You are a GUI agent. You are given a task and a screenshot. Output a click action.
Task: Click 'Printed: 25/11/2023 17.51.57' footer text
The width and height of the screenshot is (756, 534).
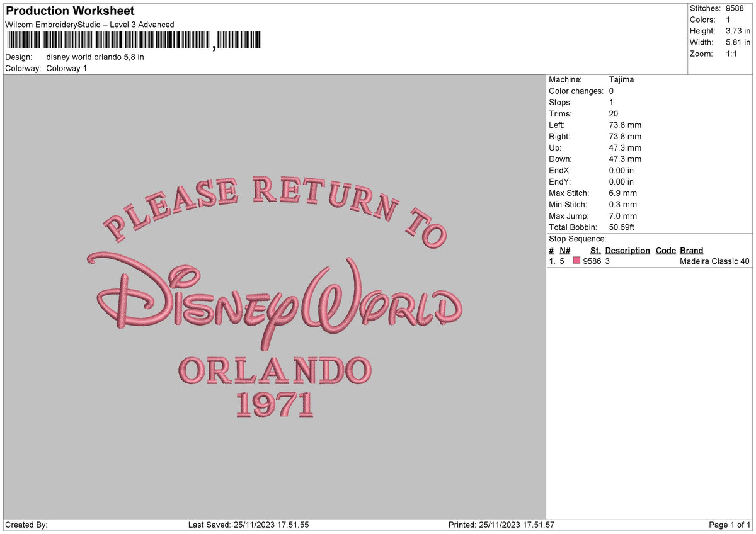pyautogui.click(x=501, y=525)
